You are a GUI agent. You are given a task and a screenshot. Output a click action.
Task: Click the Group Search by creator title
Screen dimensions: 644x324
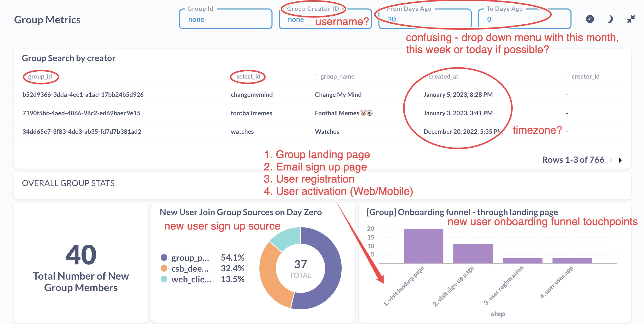(69, 58)
